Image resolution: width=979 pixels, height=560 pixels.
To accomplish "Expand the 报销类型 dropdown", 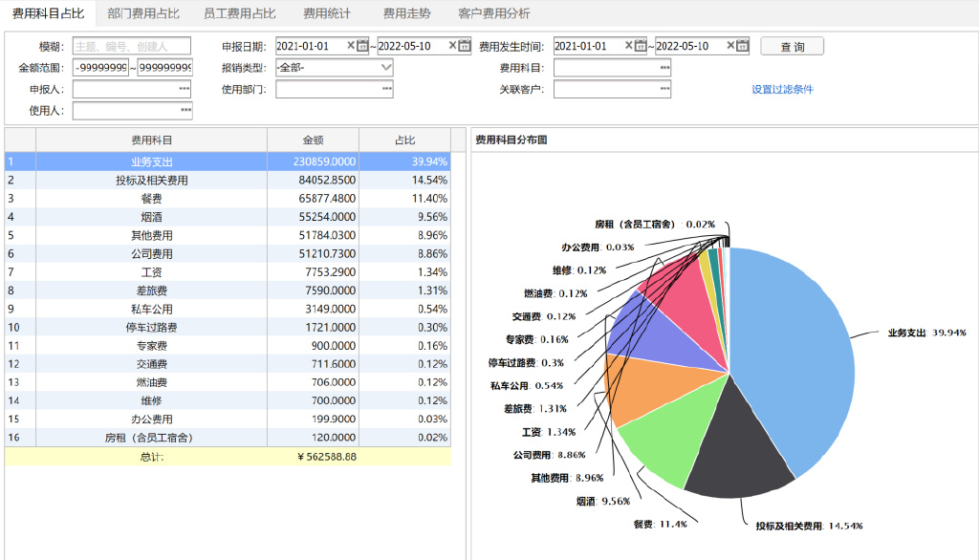I will (383, 67).
